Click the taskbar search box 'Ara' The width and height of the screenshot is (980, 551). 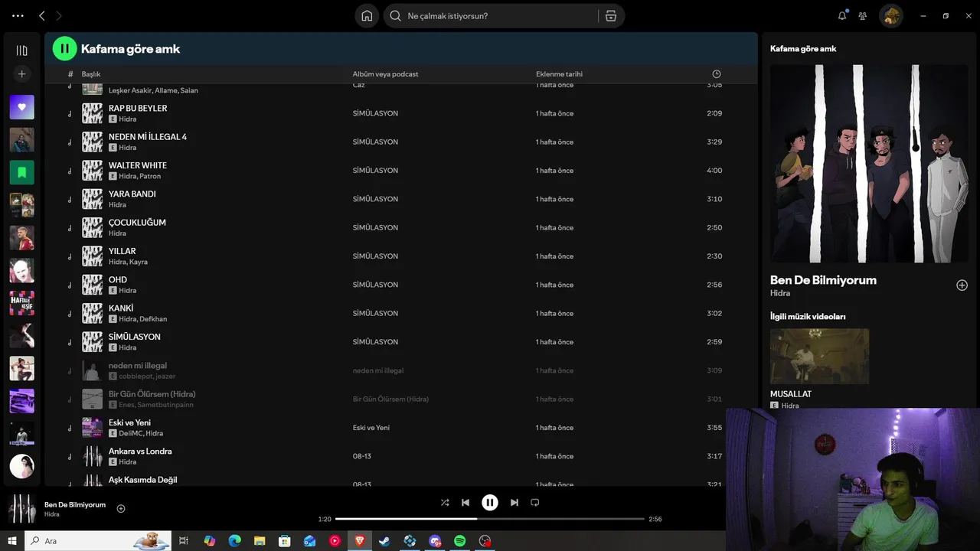click(98, 541)
